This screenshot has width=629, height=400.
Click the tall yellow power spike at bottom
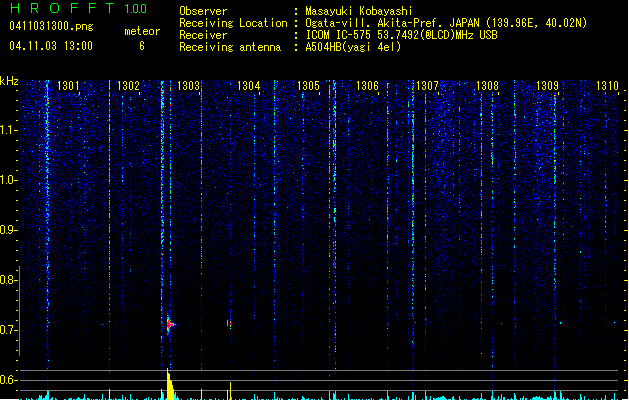(x=170, y=384)
